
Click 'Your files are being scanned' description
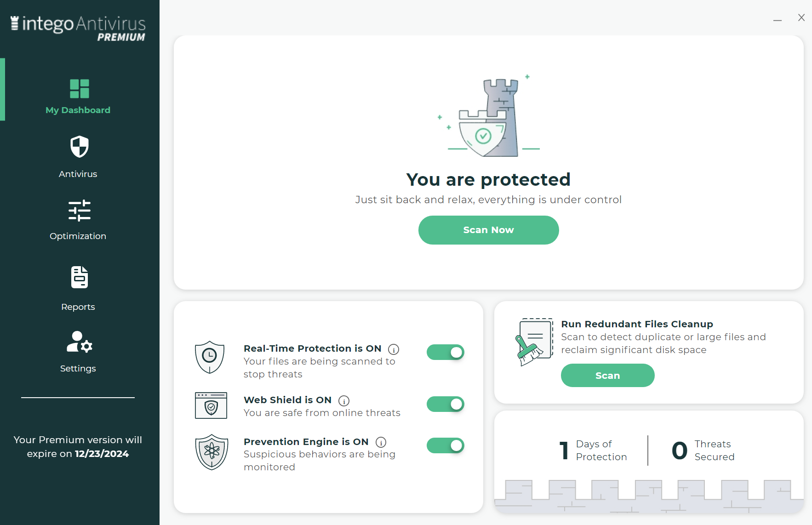click(320, 368)
